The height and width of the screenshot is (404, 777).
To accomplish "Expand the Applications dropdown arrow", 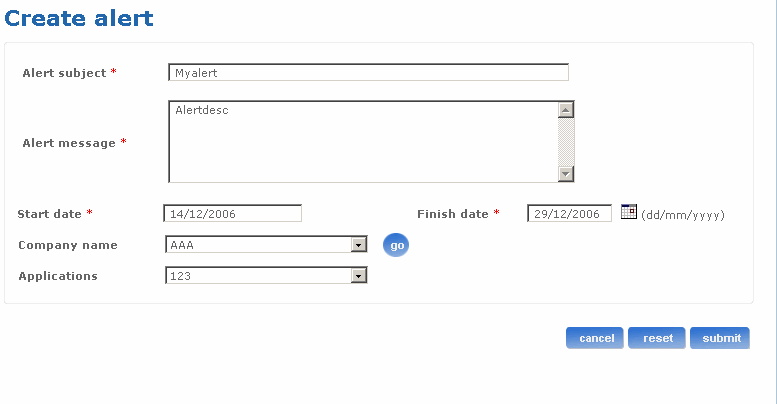I will [x=358, y=276].
